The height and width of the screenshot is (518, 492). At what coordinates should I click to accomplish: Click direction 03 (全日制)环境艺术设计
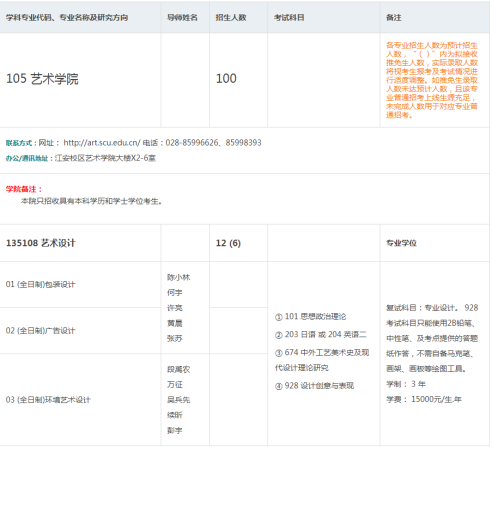48,400
